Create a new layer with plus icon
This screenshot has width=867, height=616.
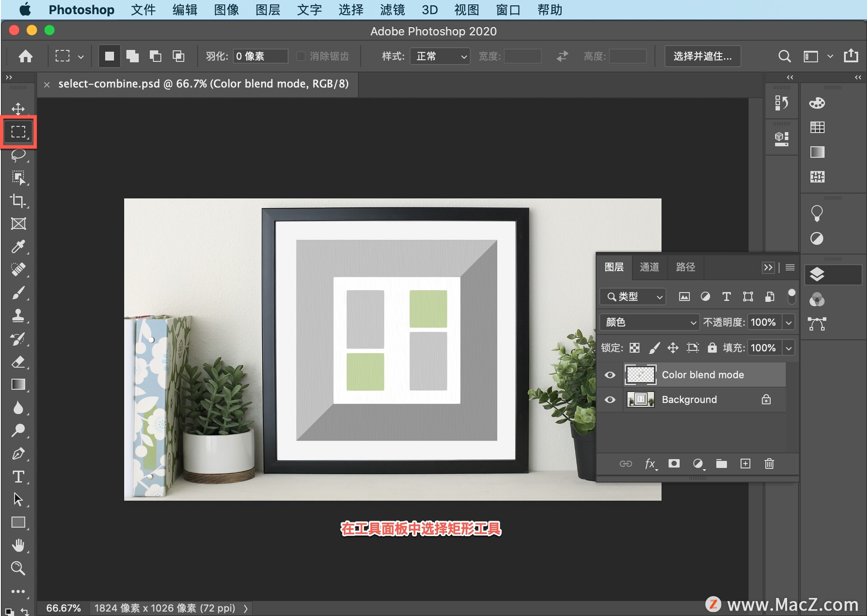click(x=745, y=463)
